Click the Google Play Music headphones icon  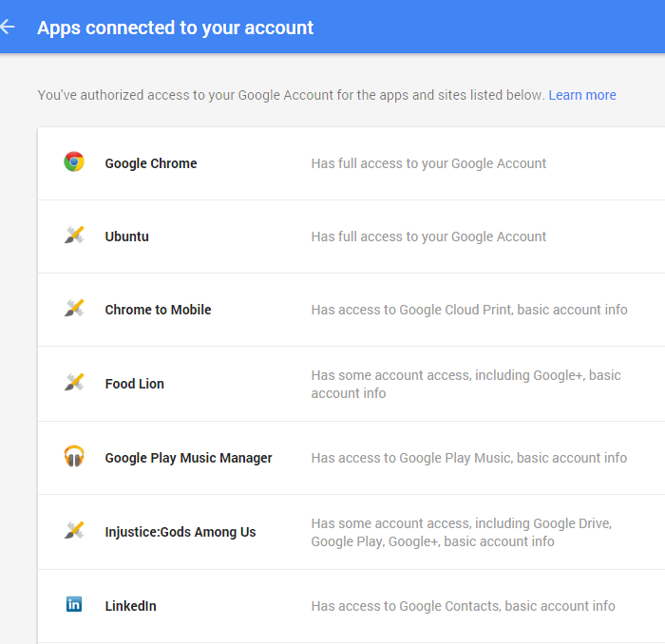[74, 457]
